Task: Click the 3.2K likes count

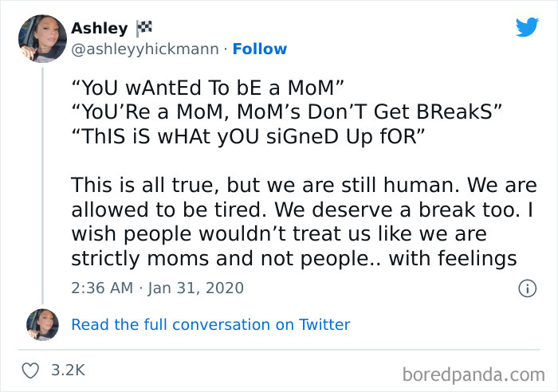Action: pyautogui.click(x=69, y=370)
